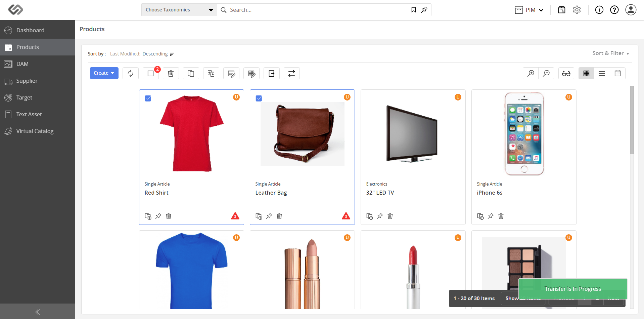
Task: Click the export icon in the toolbar
Action: [272, 73]
